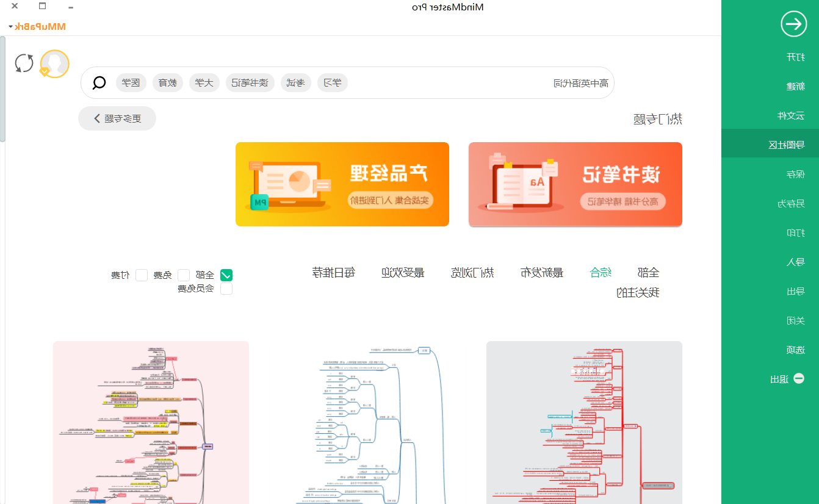
Task: Click the search magnifier icon
Action: [99, 83]
